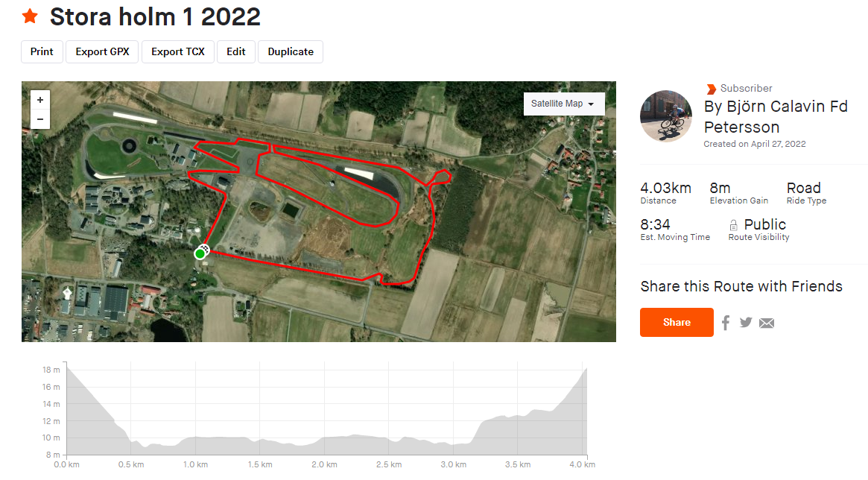Click the orange Share button
Screen dimensions: 868x480
tap(677, 322)
